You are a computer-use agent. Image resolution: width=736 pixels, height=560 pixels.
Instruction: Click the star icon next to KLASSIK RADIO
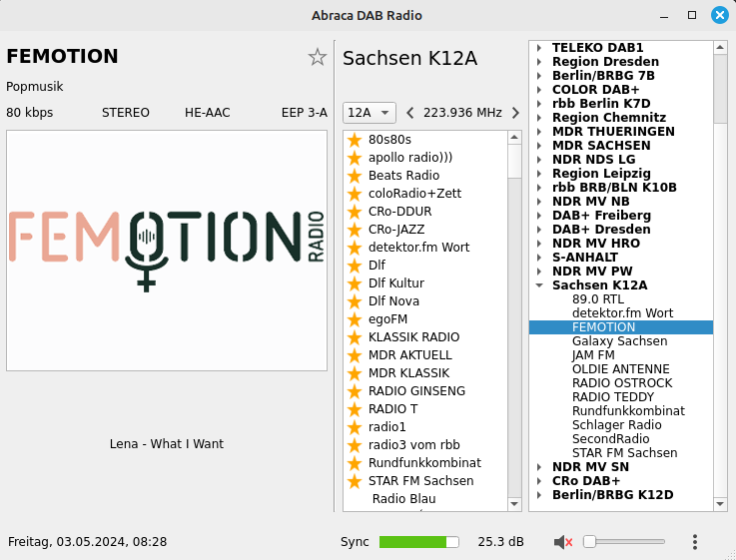(355, 337)
